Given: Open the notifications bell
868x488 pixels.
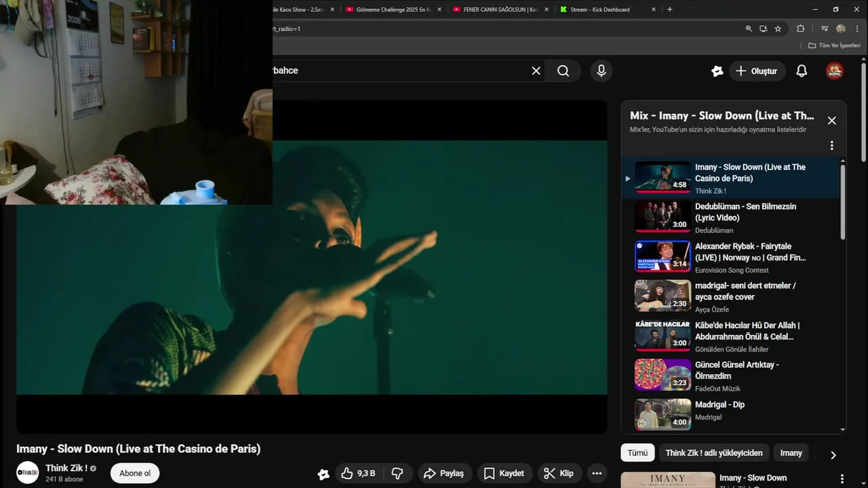Looking at the screenshot, I should point(802,70).
